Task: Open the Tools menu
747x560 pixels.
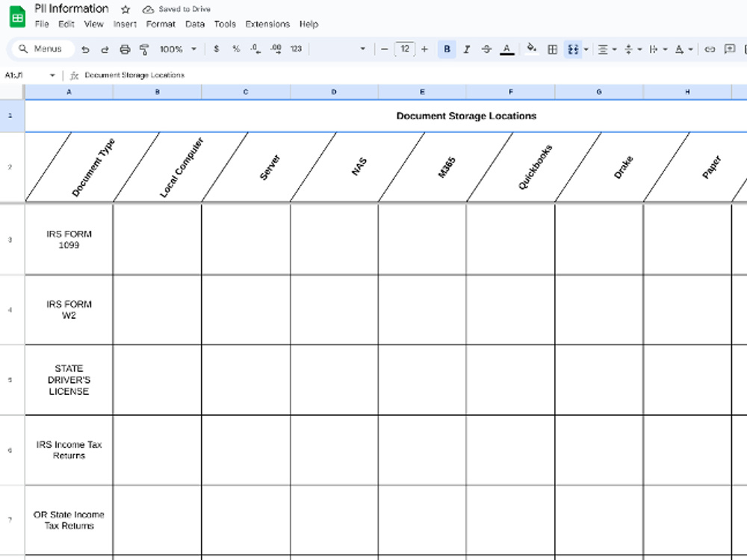Action: 225,24
